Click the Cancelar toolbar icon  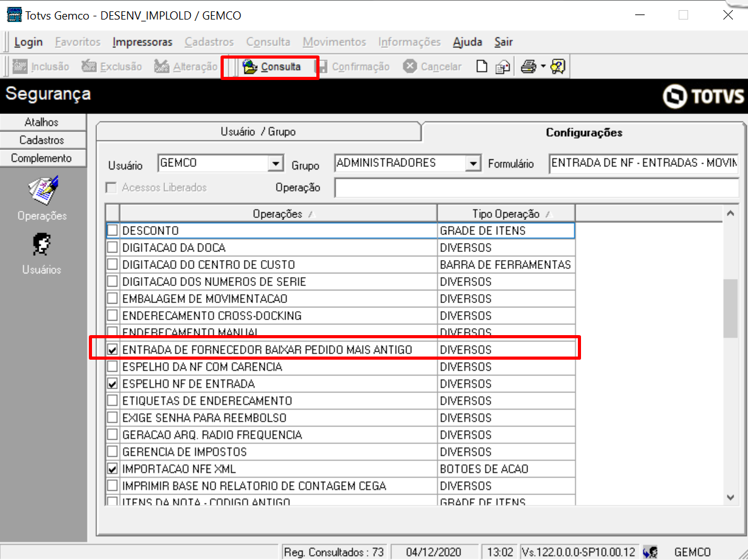(x=410, y=66)
